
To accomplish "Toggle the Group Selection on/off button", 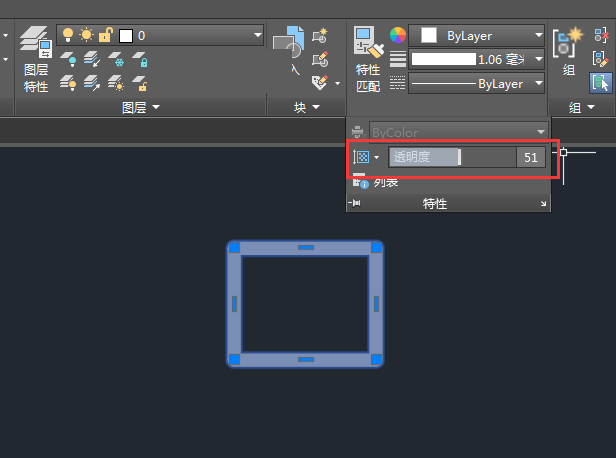I will [x=601, y=83].
